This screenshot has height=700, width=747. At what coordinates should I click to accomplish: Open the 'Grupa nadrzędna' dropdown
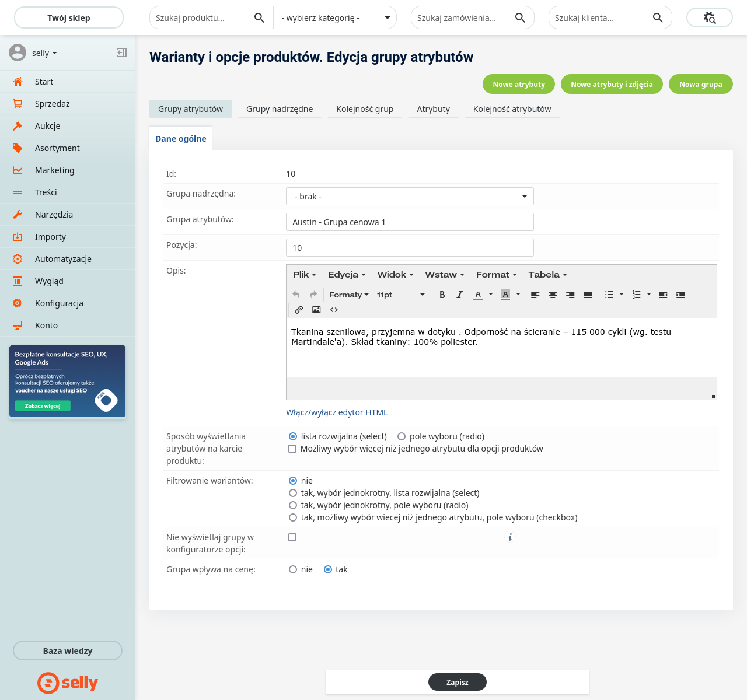tap(410, 197)
